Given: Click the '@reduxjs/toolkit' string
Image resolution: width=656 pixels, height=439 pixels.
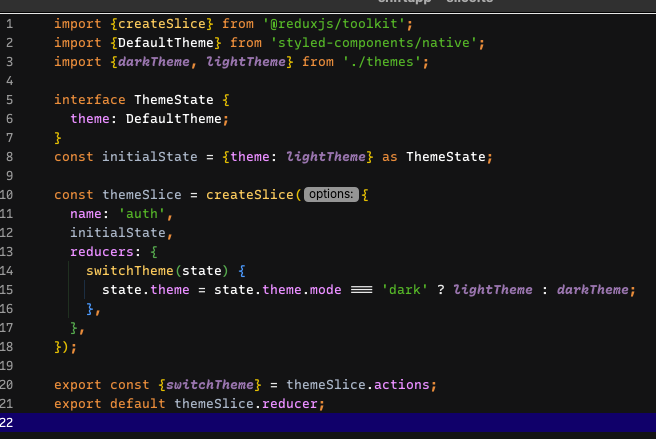Looking at the screenshot, I should point(333,24).
